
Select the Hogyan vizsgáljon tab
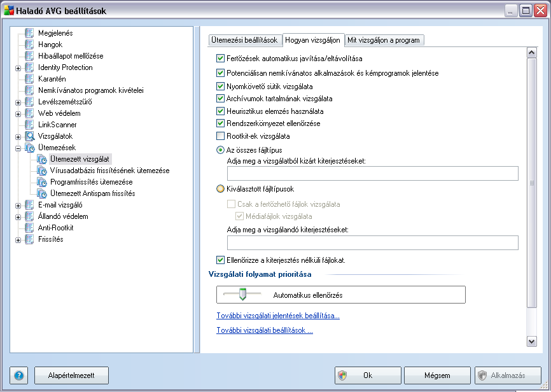(313, 39)
